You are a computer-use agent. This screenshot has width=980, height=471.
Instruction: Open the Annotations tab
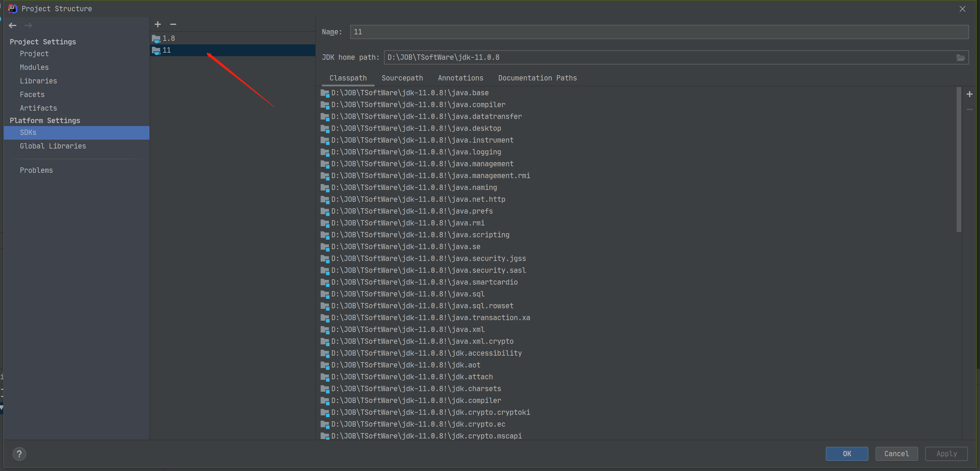[x=460, y=78]
